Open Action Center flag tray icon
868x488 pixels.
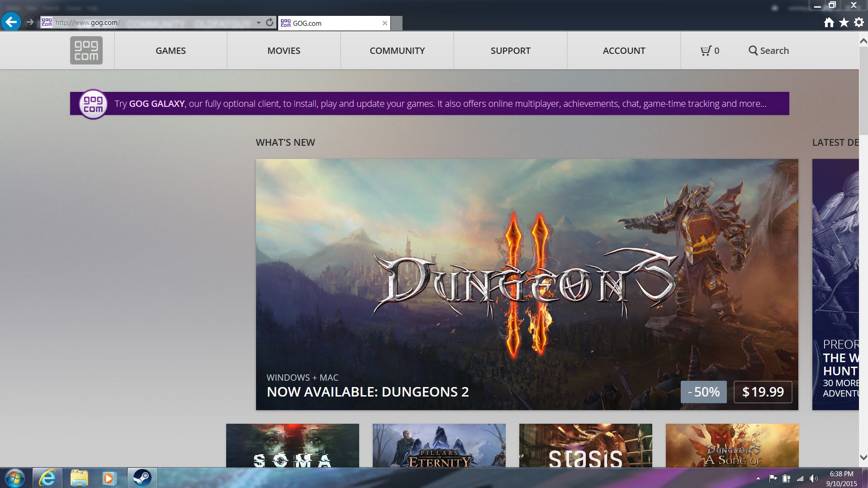click(x=773, y=478)
